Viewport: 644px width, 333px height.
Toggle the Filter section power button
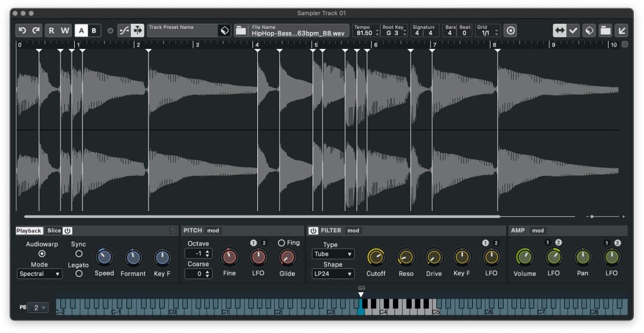pyautogui.click(x=313, y=231)
